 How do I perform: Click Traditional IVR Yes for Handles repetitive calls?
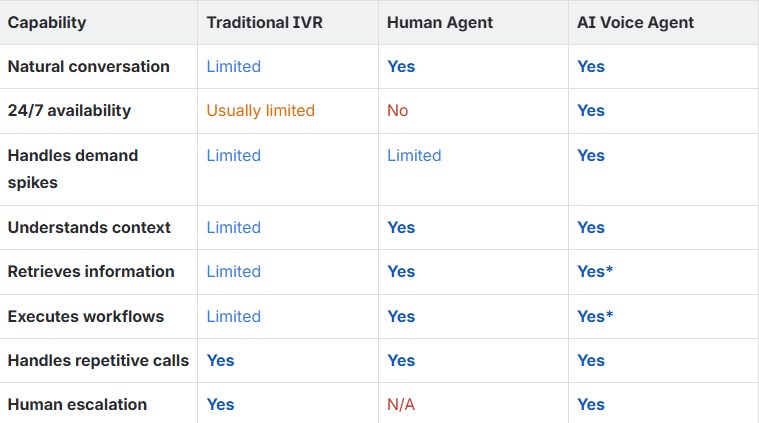(x=220, y=361)
